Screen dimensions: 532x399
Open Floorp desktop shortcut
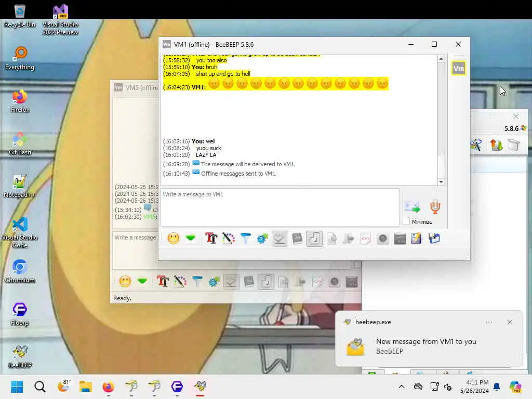[x=20, y=314]
